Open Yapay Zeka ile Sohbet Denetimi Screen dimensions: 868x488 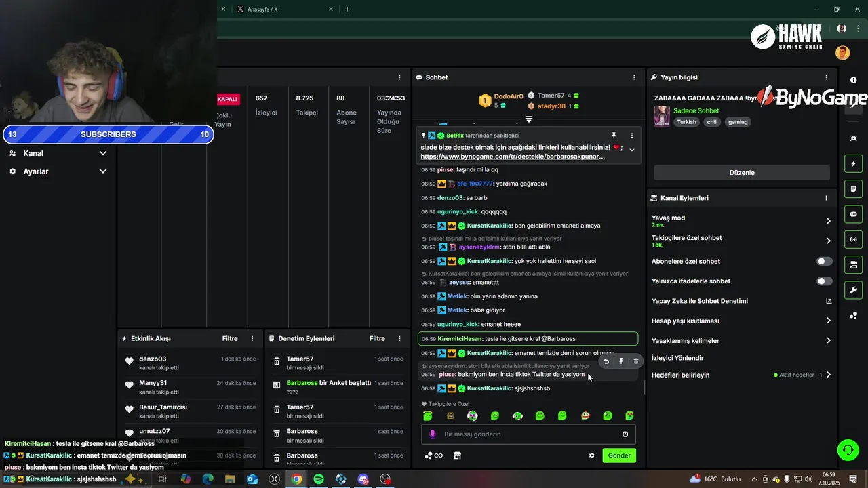[x=741, y=301]
